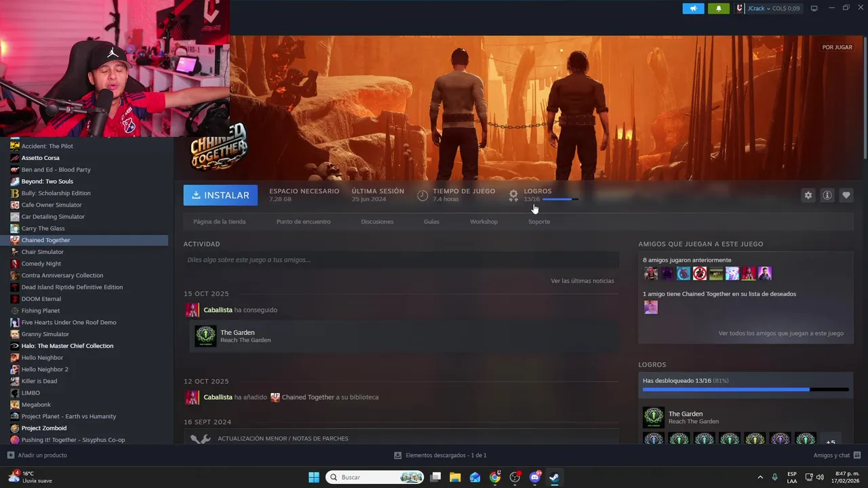This screenshot has height=488, width=868.
Task: Open The Garden achievement icon in Logros panel
Action: pyautogui.click(x=654, y=418)
